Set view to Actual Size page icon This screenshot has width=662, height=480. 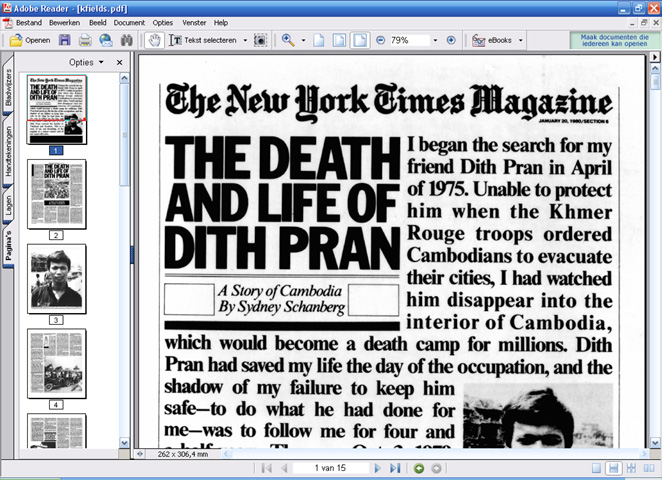pos(319,41)
